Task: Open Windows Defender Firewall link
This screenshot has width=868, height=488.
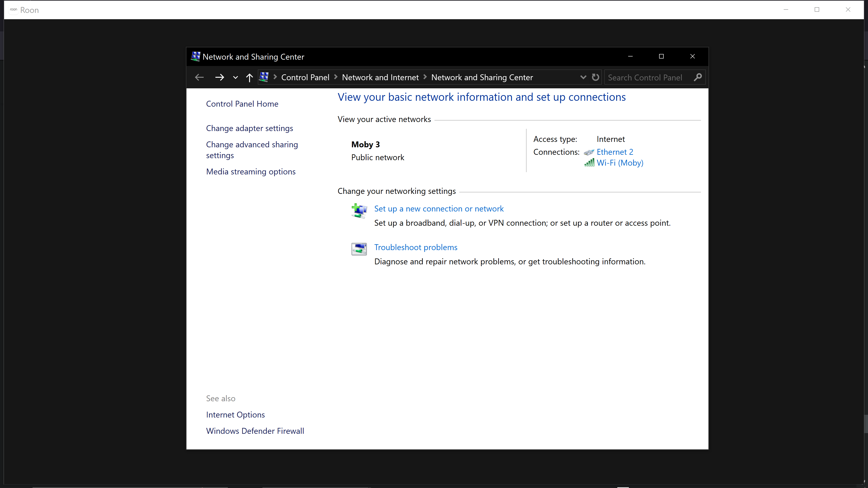Action: 255,431
